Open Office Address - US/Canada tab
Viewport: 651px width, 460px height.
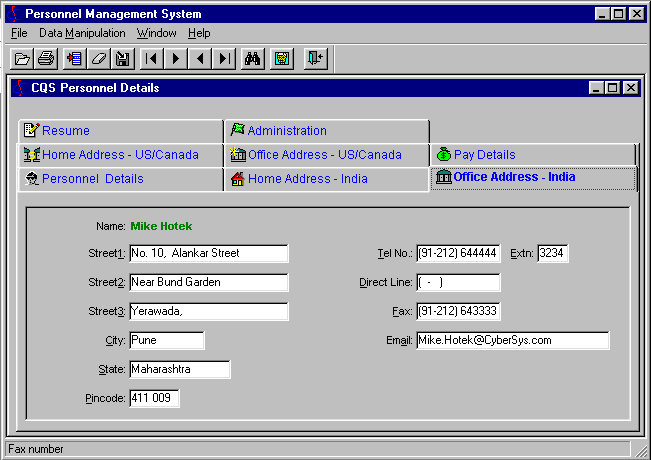(324, 155)
